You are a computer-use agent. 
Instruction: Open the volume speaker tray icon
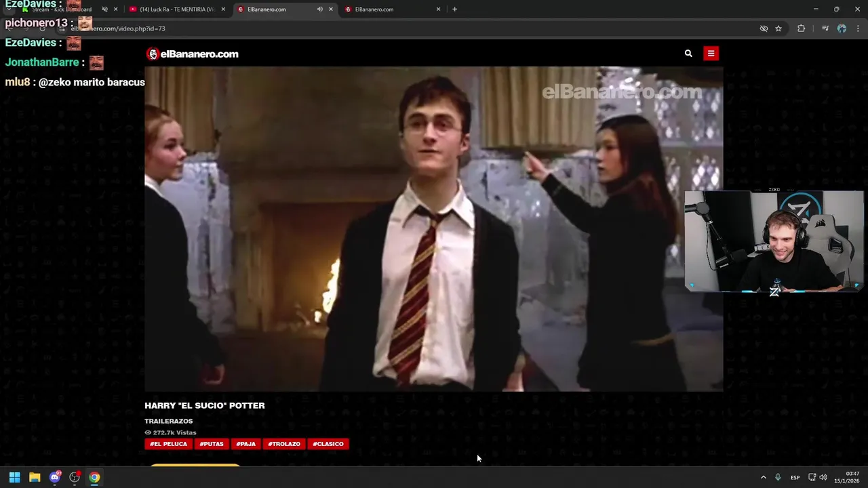point(823,477)
